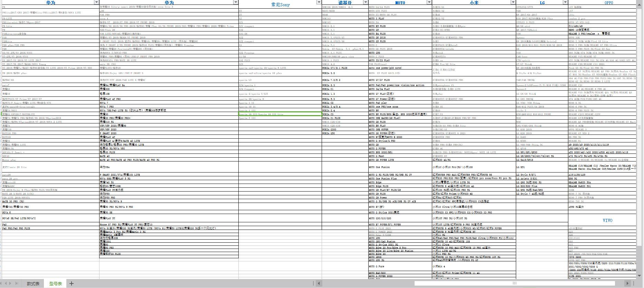Select the 型号表 sheet tab
This screenshot has height=288, width=644.
coord(55,284)
